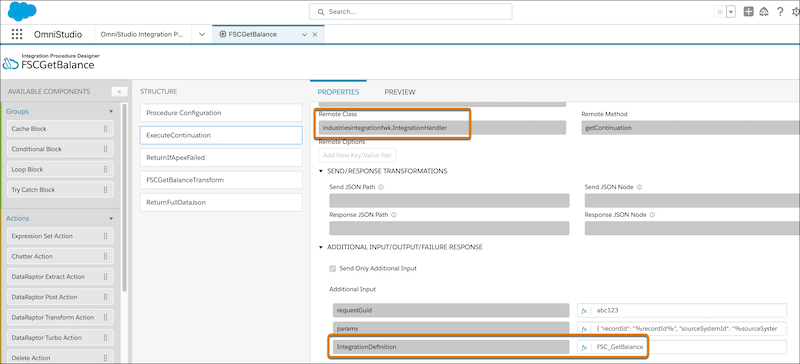Click the Remote Method field

[x=690, y=128]
